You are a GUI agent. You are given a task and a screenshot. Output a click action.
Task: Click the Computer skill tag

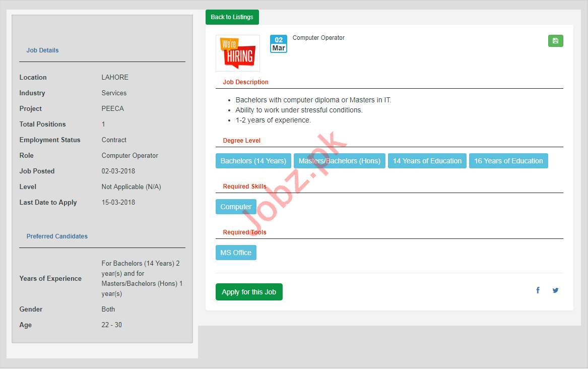[236, 207]
